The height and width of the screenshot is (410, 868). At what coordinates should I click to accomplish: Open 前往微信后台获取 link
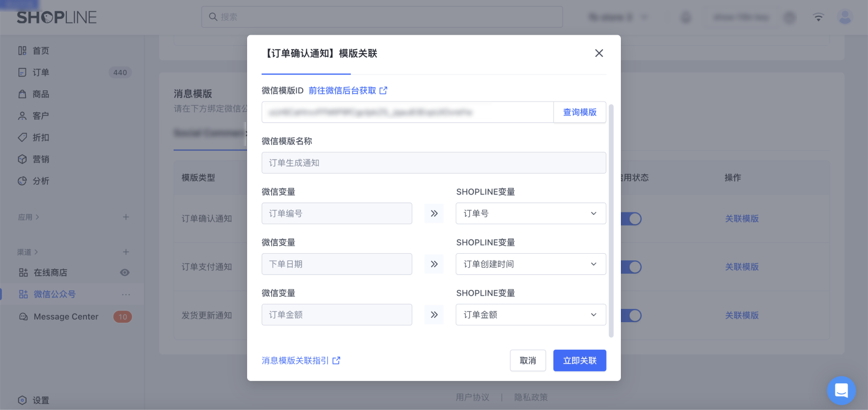[342, 90]
